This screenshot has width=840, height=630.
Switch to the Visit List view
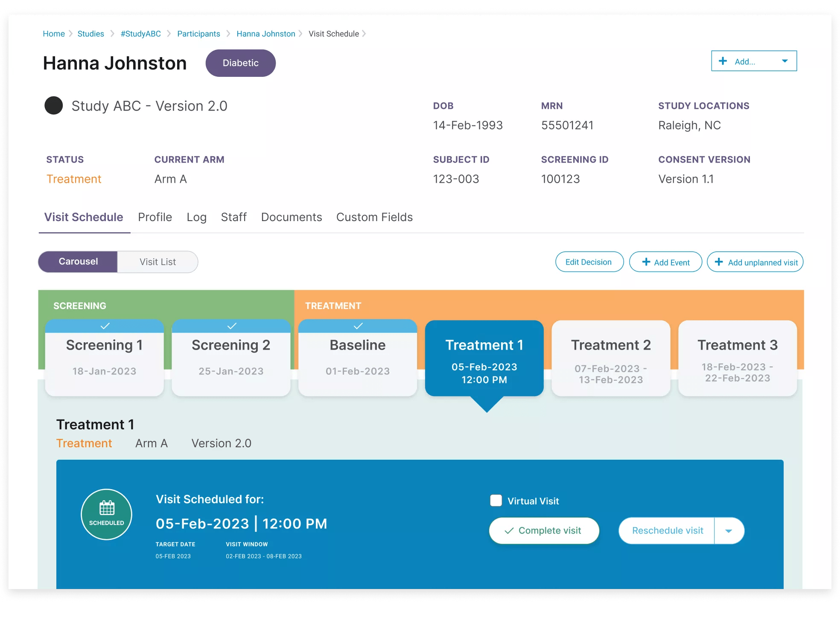pos(158,261)
